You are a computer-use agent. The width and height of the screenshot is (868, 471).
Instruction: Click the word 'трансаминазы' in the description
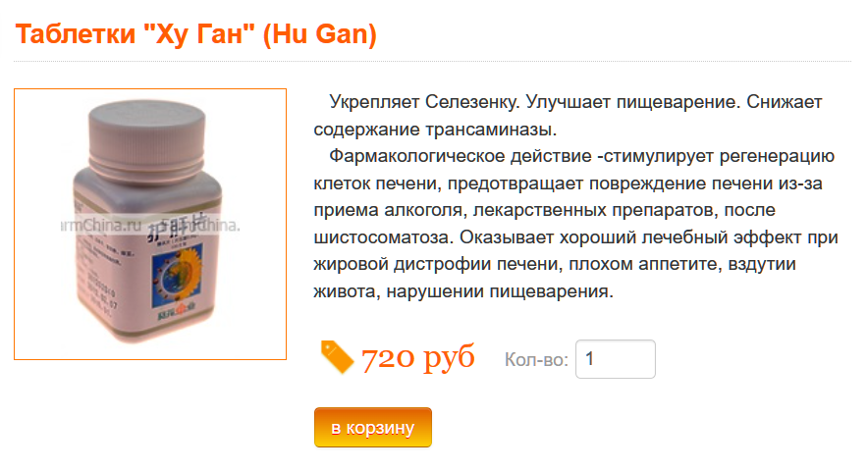pyautogui.click(x=491, y=130)
